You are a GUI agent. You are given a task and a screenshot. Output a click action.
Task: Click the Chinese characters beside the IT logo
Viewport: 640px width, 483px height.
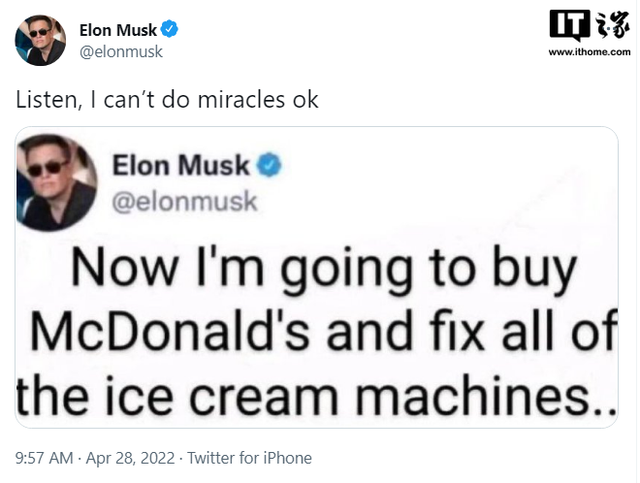click(x=612, y=25)
